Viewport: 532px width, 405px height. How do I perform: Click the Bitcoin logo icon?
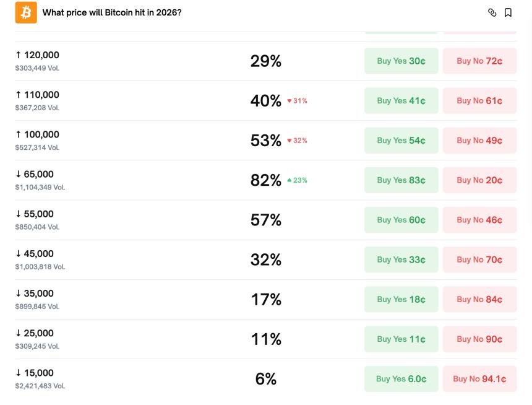[x=26, y=12]
